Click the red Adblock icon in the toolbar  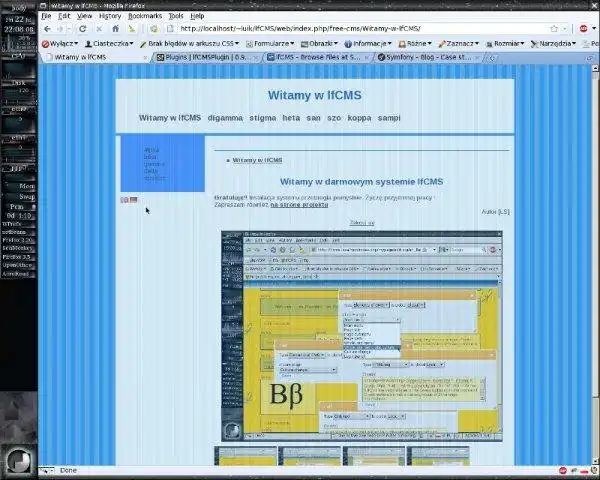(584, 29)
